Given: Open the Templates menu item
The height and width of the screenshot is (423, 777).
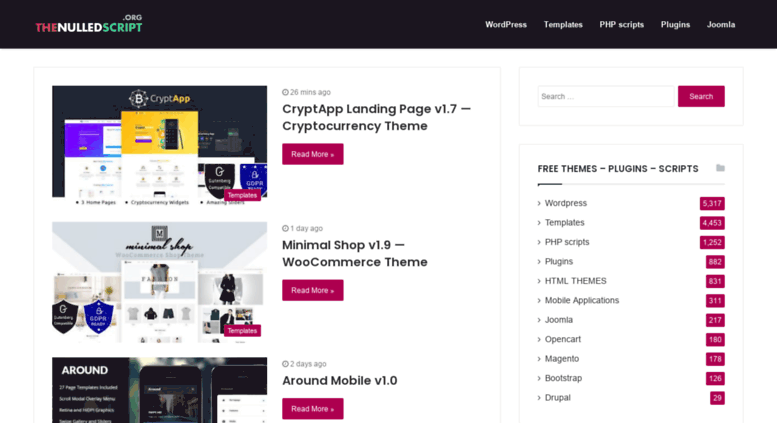Looking at the screenshot, I should point(563,24).
